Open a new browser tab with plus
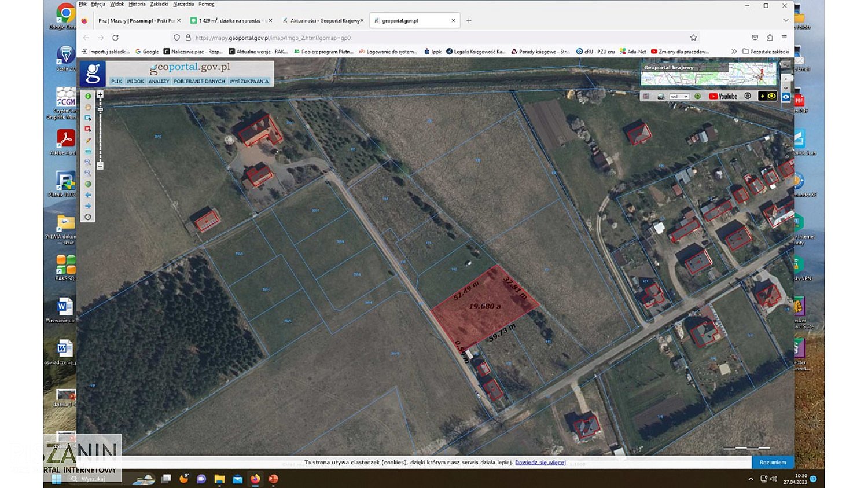Screen dimensions: 868x488 [469, 20]
